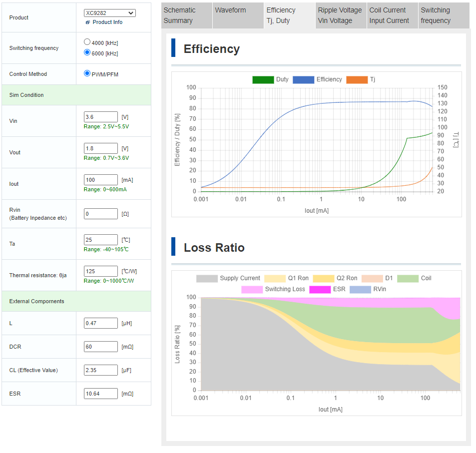Click the Iout value input field

coord(101,180)
